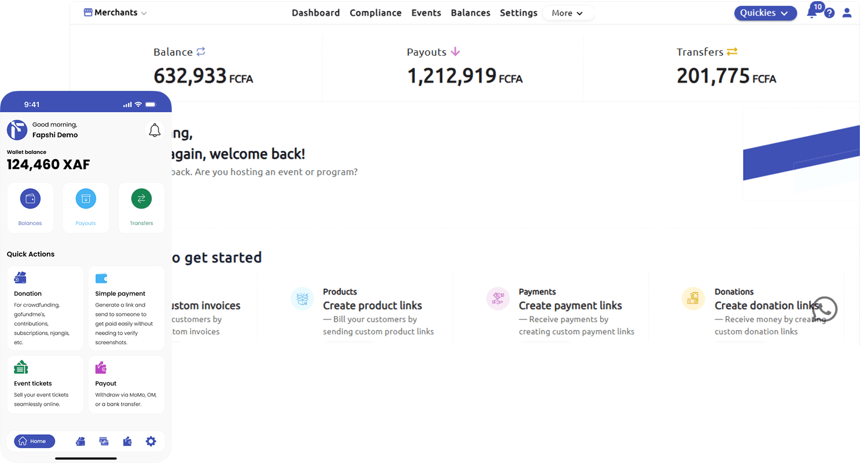
Task: Open the help question mark icon
Action: (x=829, y=13)
